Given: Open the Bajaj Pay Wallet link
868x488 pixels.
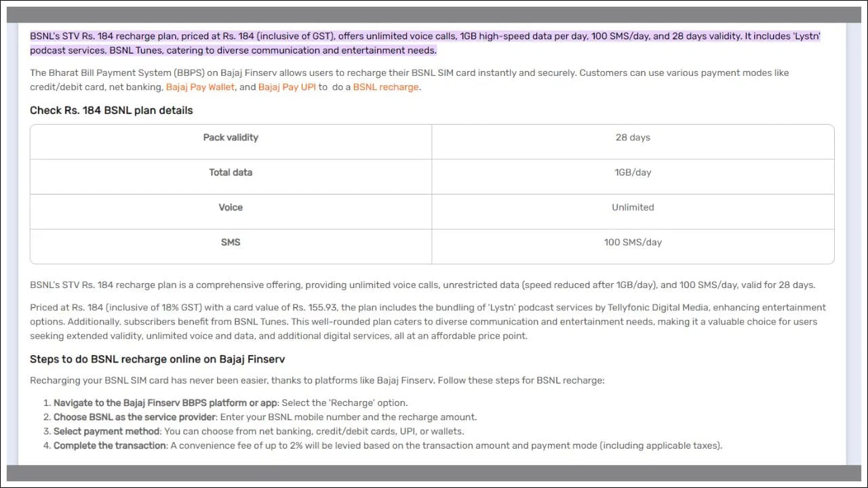Looking at the screenshot, I should pos(200,87).
